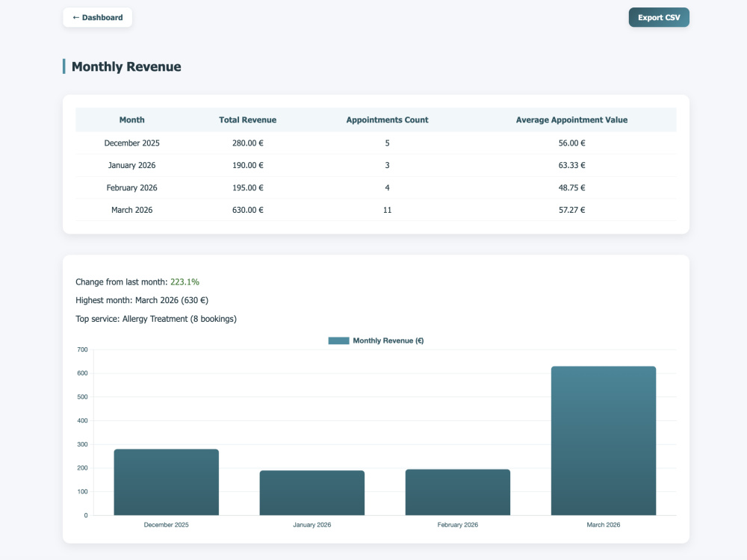Screen dimensions: 747x560
Task: Click the January 2026 chart bar
Action: click(x=312, y=493)
